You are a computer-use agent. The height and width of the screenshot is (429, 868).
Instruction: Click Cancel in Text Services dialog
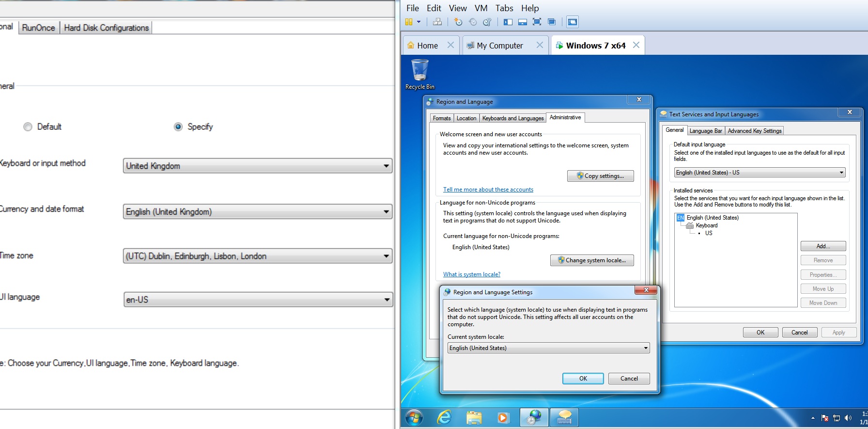coord(800,333)
